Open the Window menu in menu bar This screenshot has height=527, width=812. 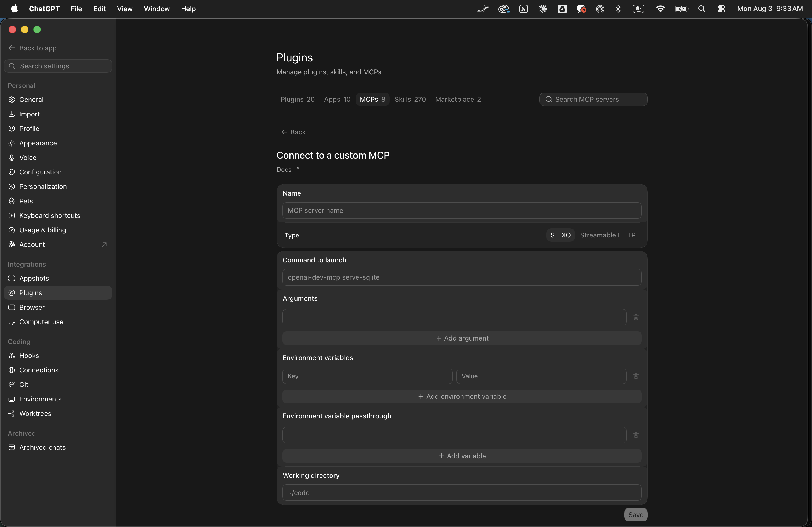[x=157, y=9]
